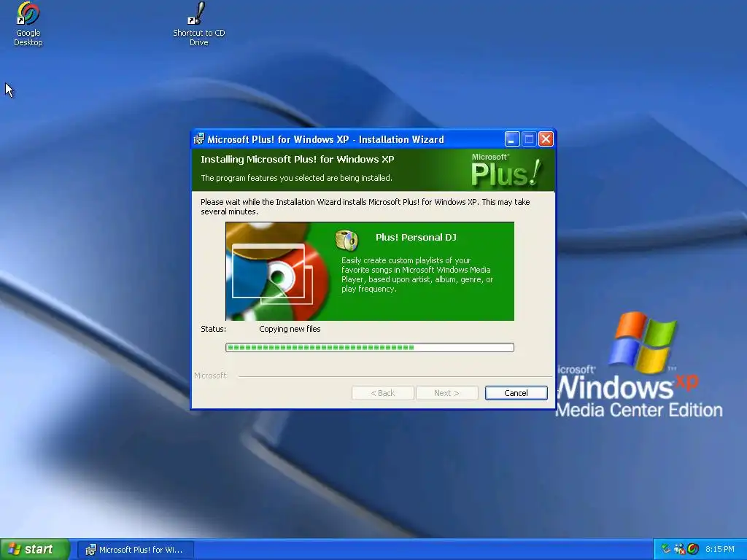Image resolution: width=747 pixels, height=560 pixels.
Task: Click the 'Plus! Personal DJ' heading
Action: (x=416, y=237)
